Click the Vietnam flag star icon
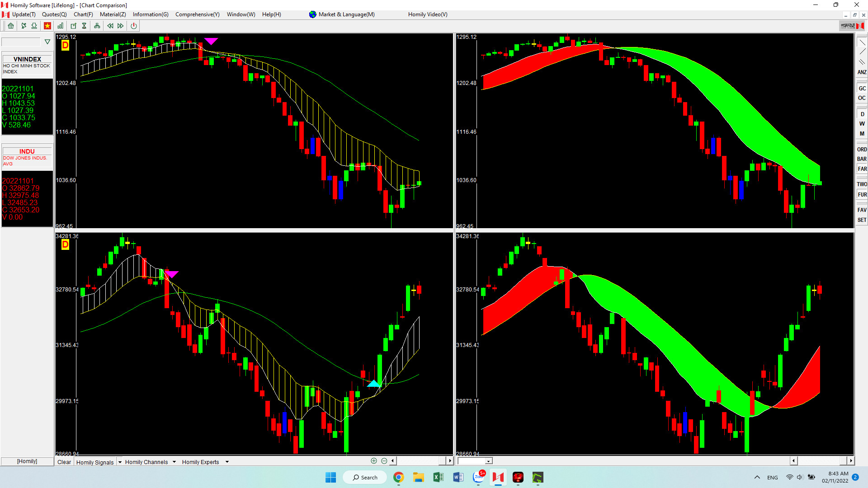 [x=47, y=26]
